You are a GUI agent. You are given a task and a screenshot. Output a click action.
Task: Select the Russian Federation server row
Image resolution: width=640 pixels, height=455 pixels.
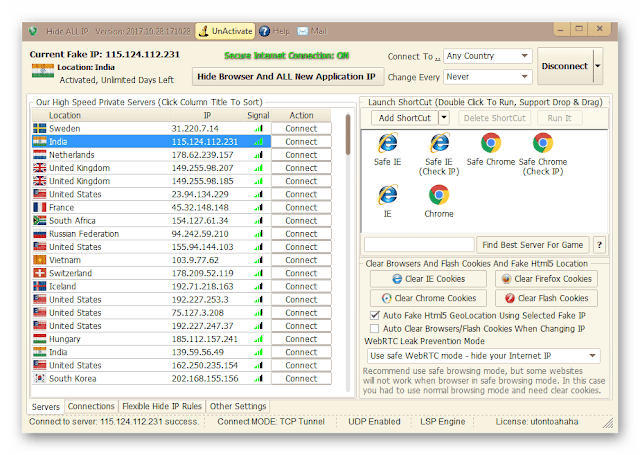tap(151, 234)
